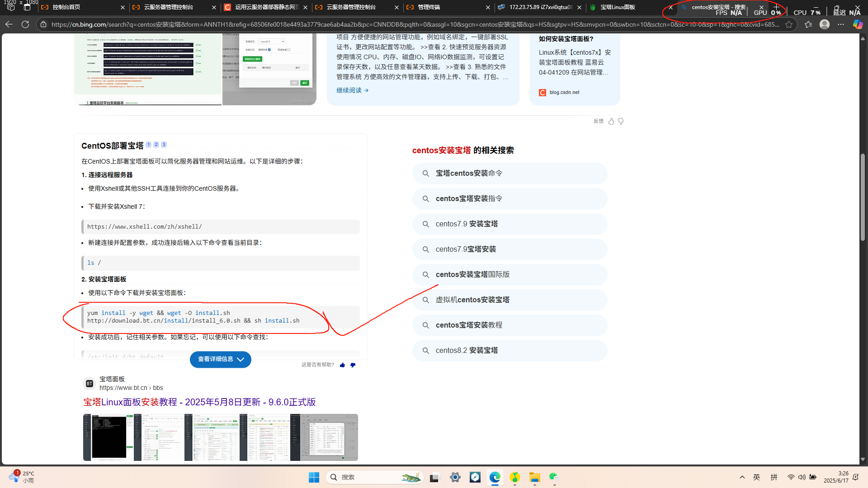Open the Windows Start menu
Viewport: 868px width, 488px height.
point(314,477)
